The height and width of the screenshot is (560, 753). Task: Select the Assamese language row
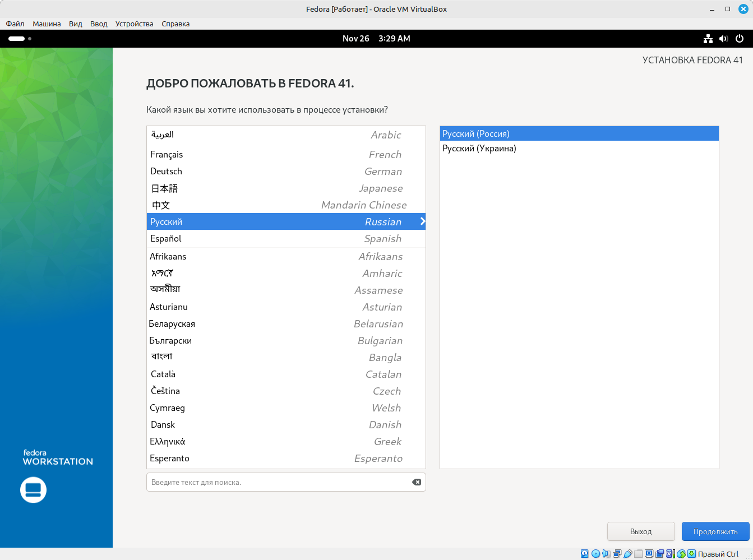point(286,290)
